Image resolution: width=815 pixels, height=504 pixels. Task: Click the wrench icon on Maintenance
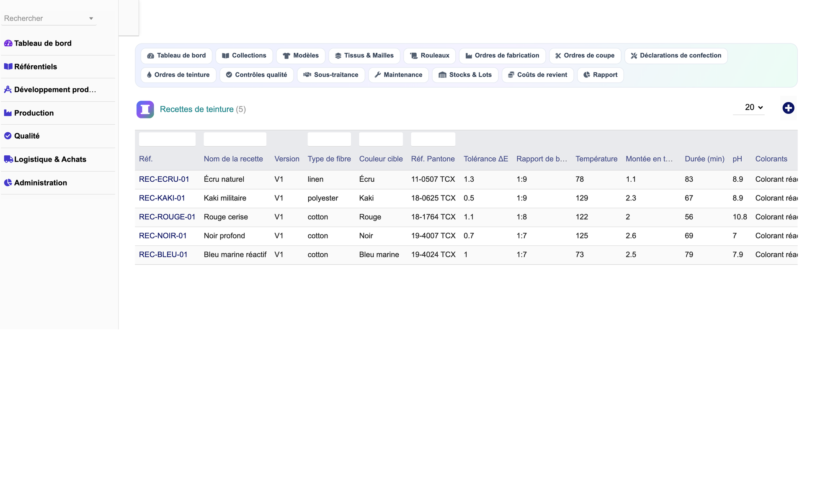pos(378,75)
